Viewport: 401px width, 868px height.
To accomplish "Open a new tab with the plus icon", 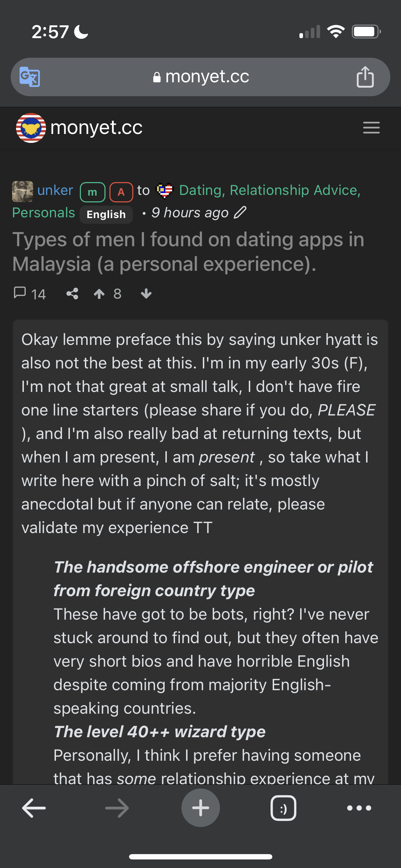I will [x=200, y=808].
